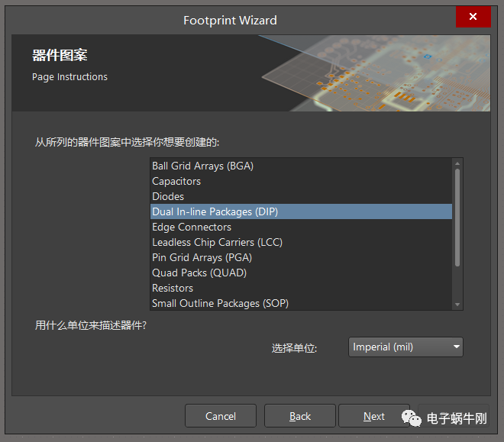Select Small Outline Packages (SOP)

coord(301,303)
